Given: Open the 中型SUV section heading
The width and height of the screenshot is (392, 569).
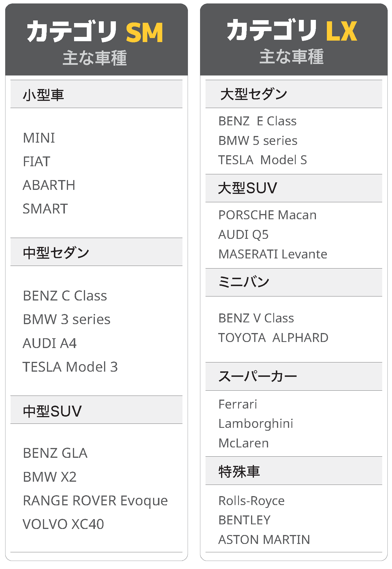Looking at the screenshot, I should [x=97, y=410].
